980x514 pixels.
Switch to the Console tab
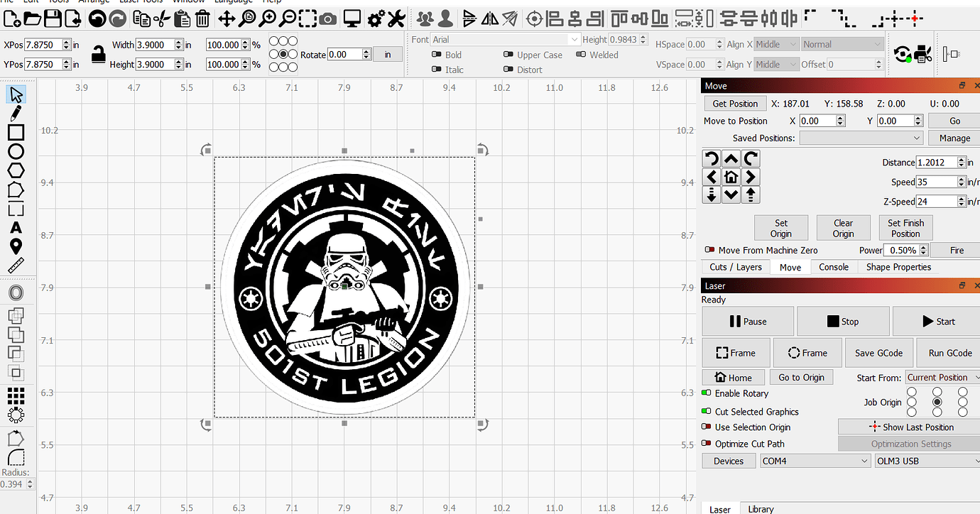(834, 267)
